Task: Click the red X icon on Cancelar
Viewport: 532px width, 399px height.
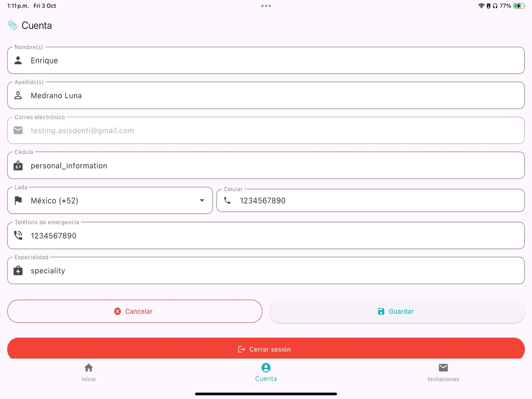Action: pos(117,311)
